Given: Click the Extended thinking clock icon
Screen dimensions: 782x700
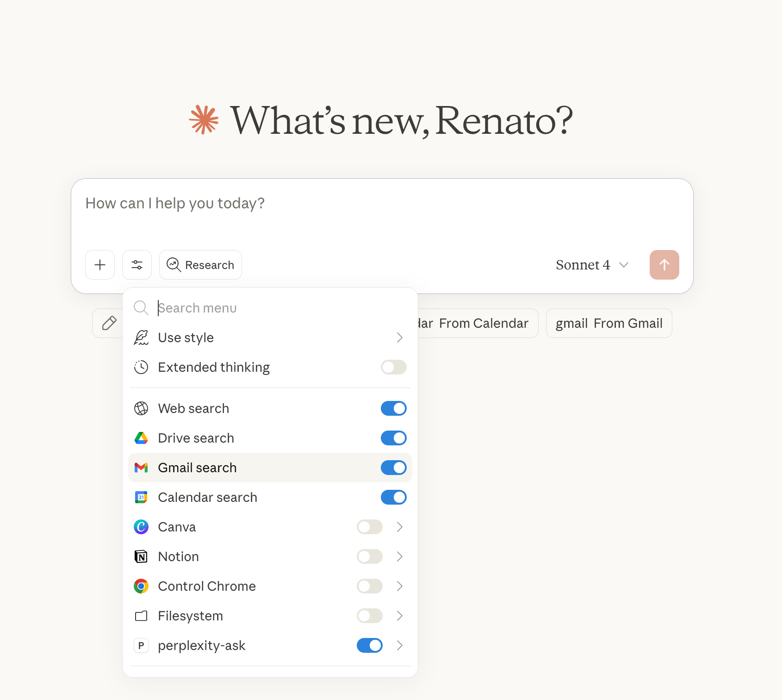Looking at the screenshot, I should [141, 367].
